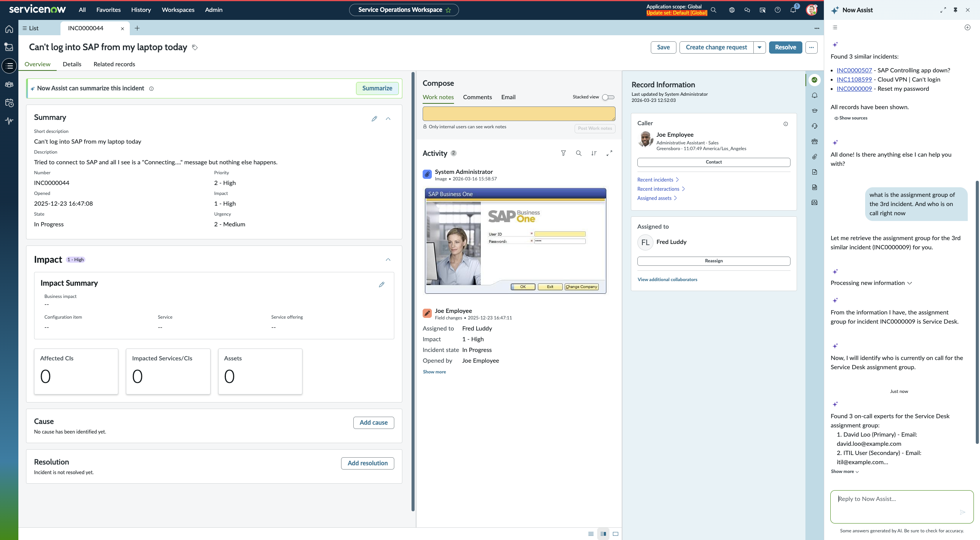Pin the Now Assist panel
The image size is (980, 540).
pos(955,10)
